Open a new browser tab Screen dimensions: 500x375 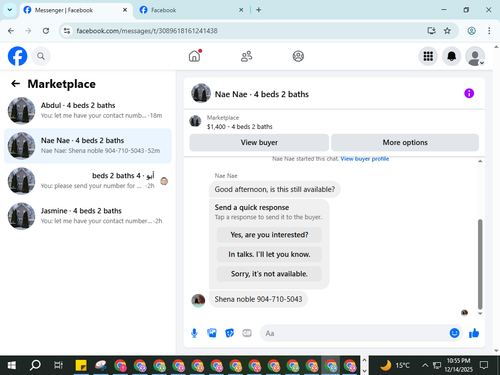click(x=258, y=10)
